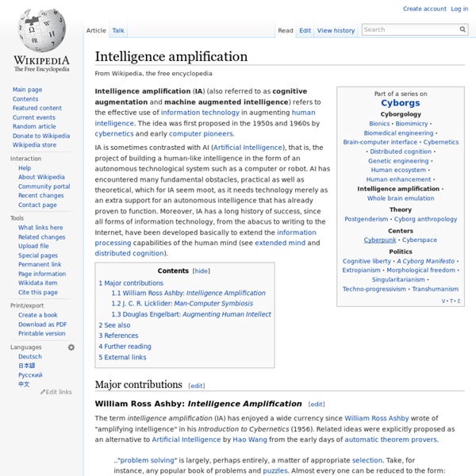Open the Contact page link
Screen dimensions: 476x476
coord(37,205)
